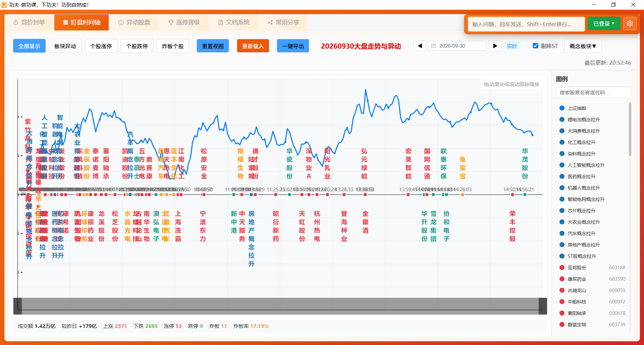
Task: Switch to 异动股票 tab
Action: click(x=134, y=22)
